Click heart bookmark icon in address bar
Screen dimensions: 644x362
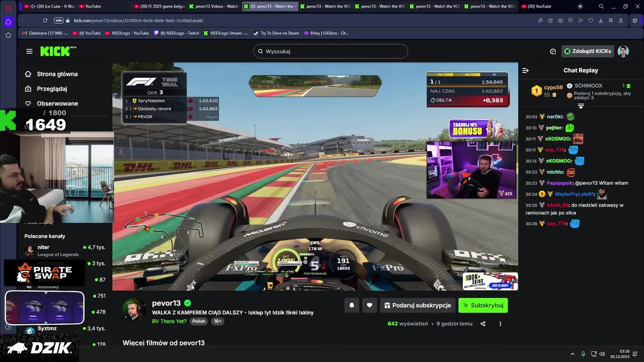[591, 21]
